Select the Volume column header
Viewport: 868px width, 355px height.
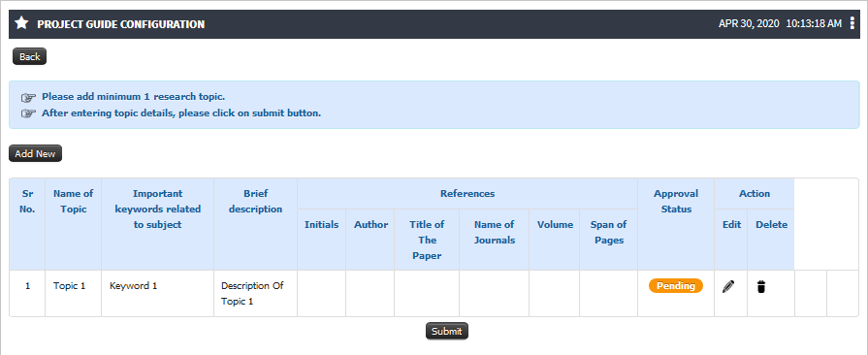point(554,240)
